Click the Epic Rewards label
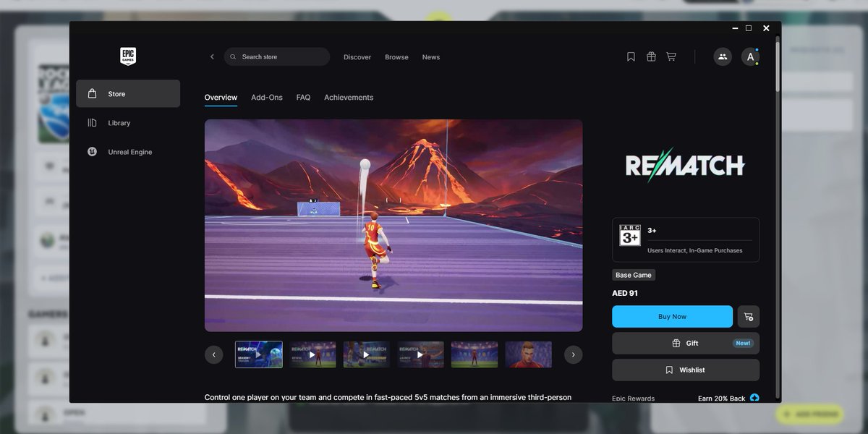Screen dimensions: 868x434 coord(633,399)
